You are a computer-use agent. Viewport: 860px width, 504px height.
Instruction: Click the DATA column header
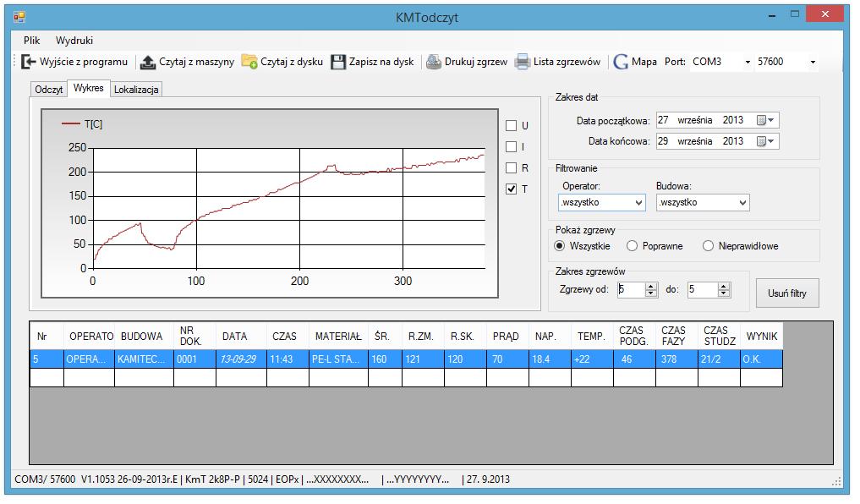click(x=241, y=337)
